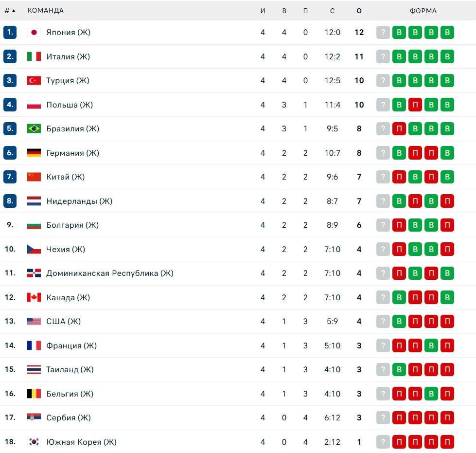Screen dimensions: 476x453
Task: Click Poland's red loss form badge
Action: click(x=415, y=105)
